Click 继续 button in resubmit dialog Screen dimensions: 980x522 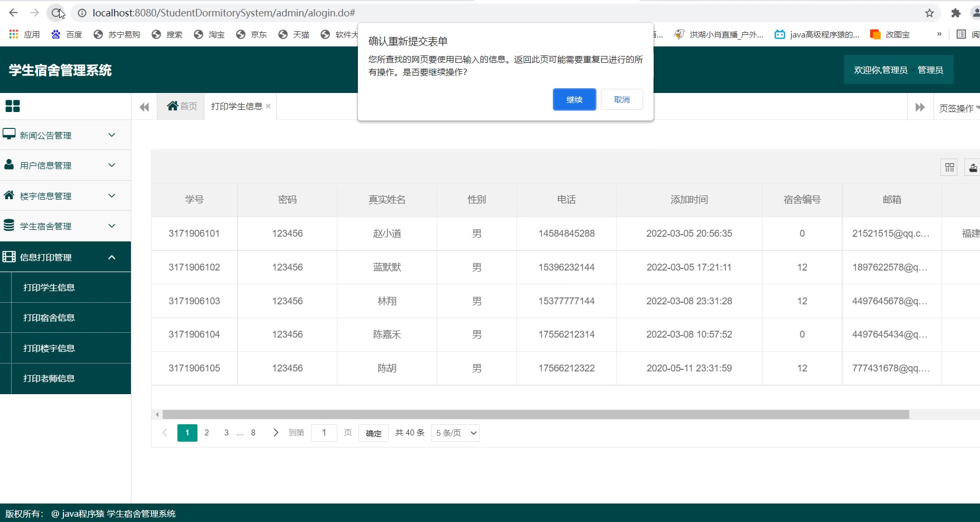point(574,99)
